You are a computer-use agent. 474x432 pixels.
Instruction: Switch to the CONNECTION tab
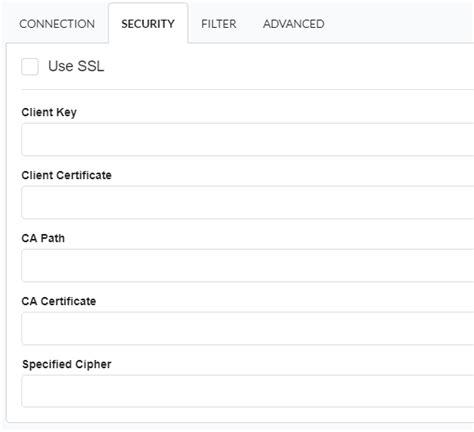point(57,24)
